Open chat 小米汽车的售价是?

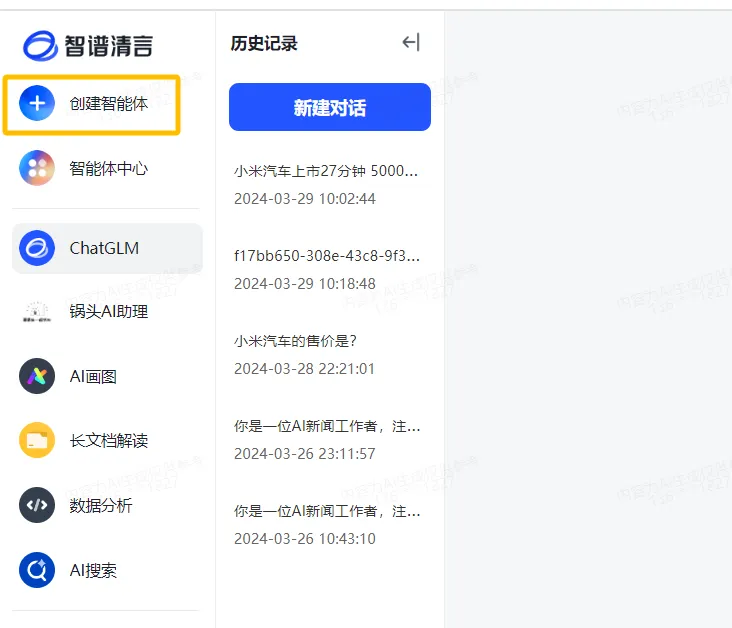point(295,341)
